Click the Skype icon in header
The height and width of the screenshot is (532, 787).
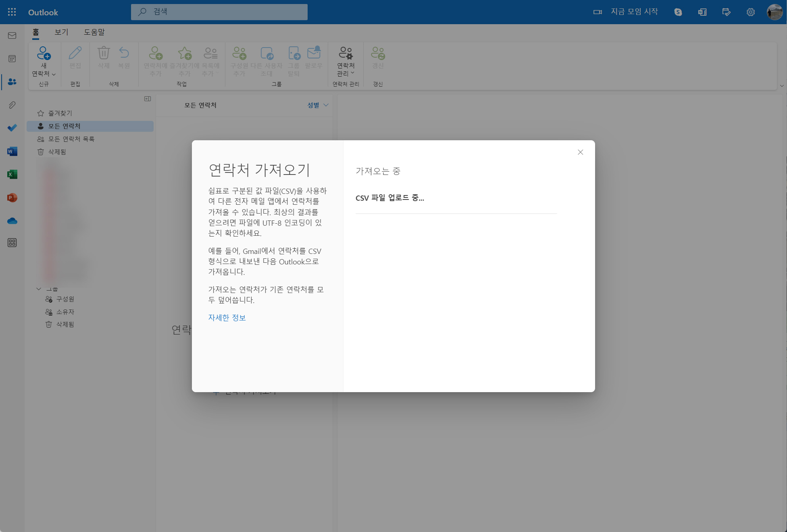coord(678,12)
